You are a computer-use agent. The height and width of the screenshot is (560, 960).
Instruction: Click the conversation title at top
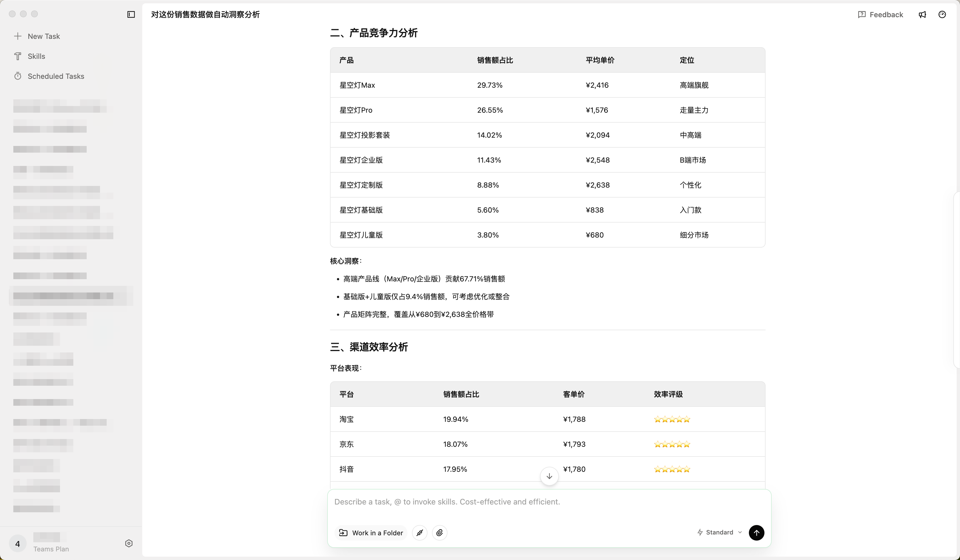(x=205, y=14)
